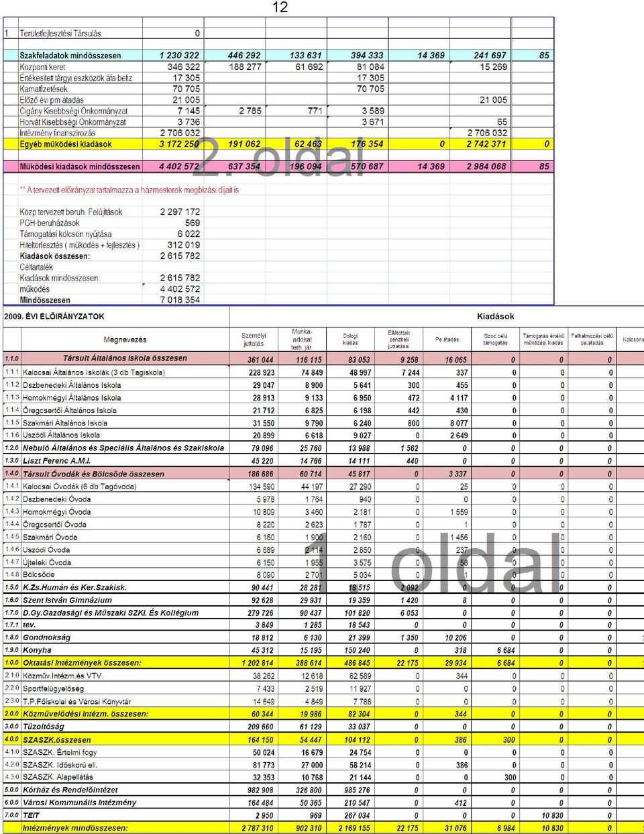
Task: Select the 'Homokmégyi Óvoda' row label
Action: (x=56, y=512)
